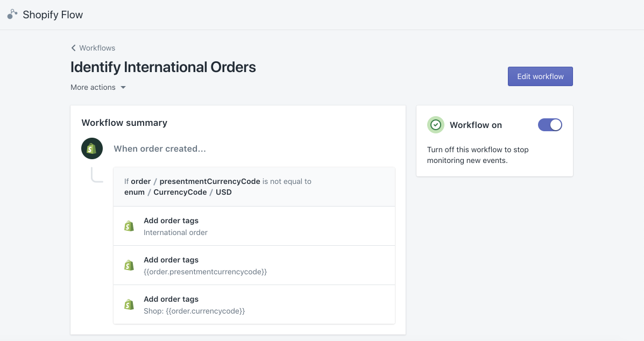Click 'Add order tags' title above Shop: {{order.currencycode}}
Viewport: 644px width, 341px height.
click(x=171, y=299)
